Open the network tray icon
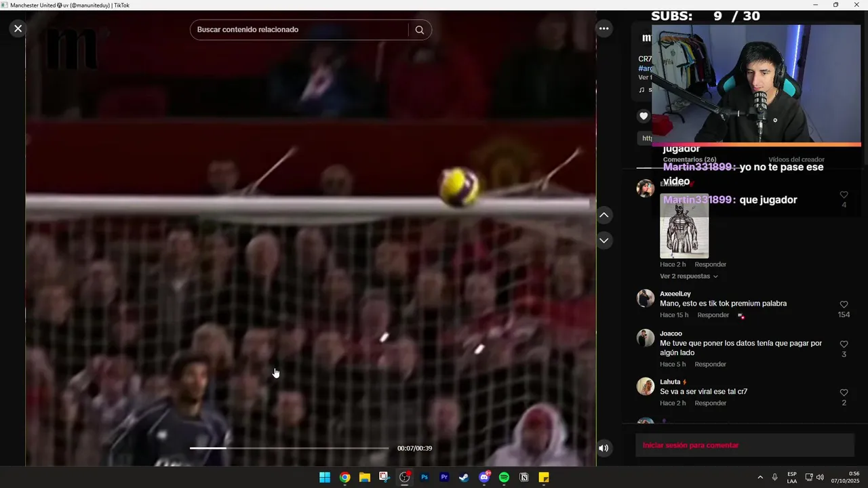 [808, 477]
